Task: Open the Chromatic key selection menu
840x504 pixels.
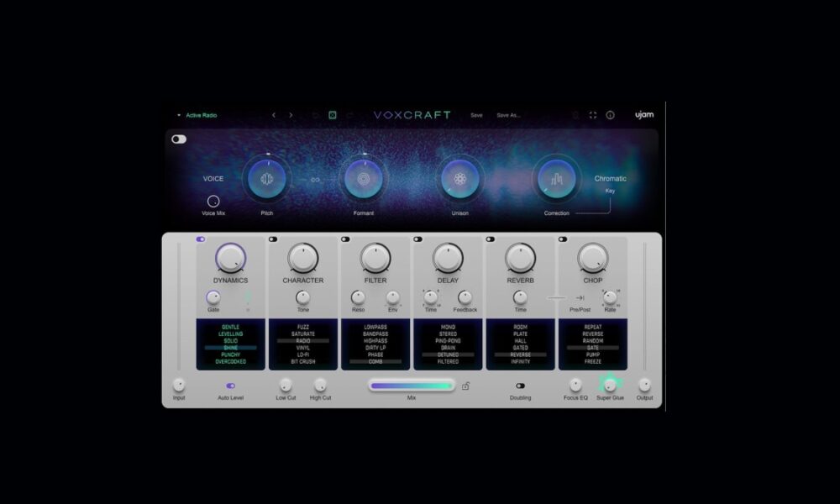Action: [610, 178]
